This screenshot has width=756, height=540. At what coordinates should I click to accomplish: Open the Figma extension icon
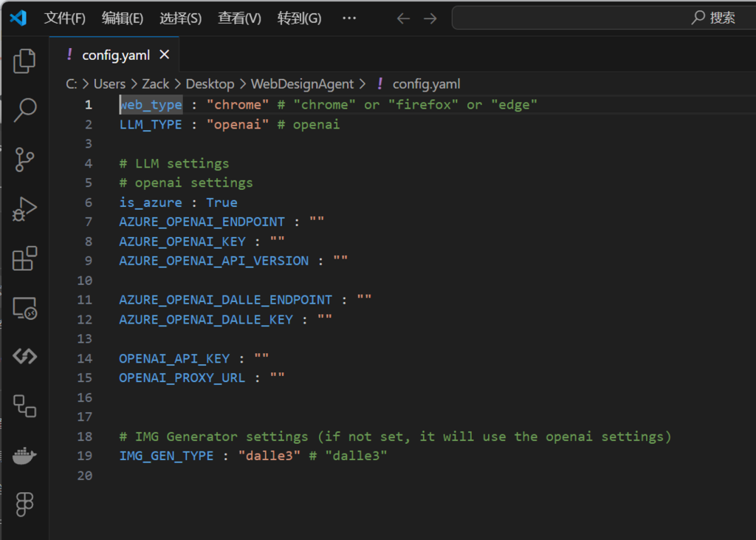(x=24, y=505)
